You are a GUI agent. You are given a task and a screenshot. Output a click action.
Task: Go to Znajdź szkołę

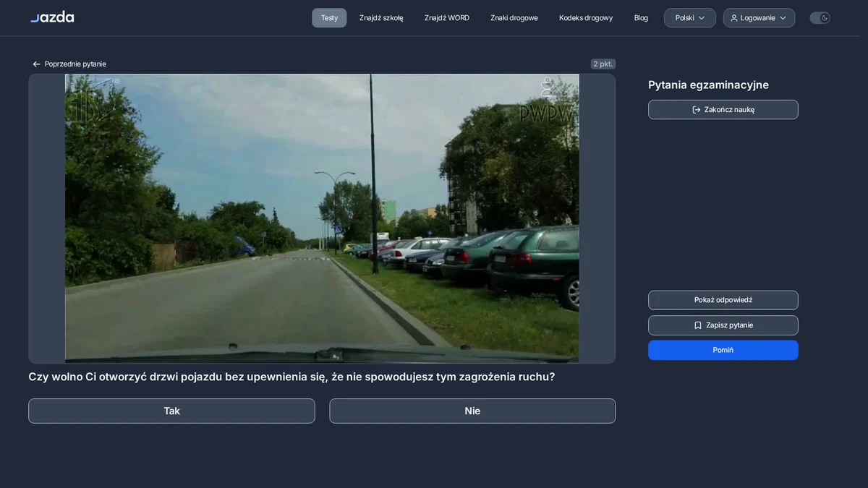click(381, 18)
